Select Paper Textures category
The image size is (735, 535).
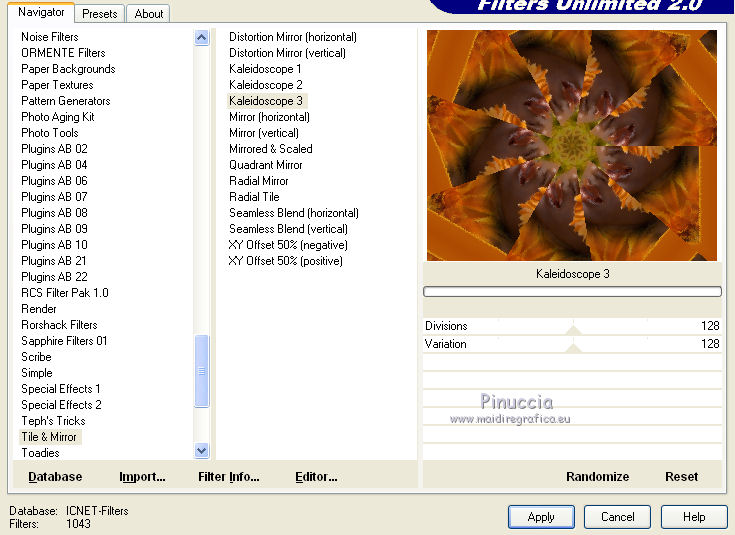point(57,85)
